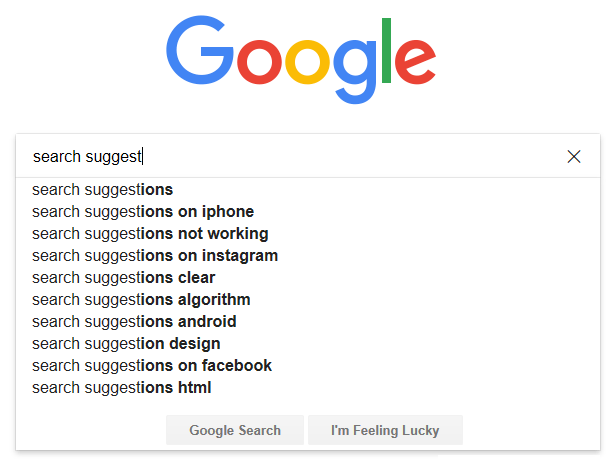Screen dimensions: 615x459
Task: Click the I'm Feeling Lucky button
Action: 385,430
